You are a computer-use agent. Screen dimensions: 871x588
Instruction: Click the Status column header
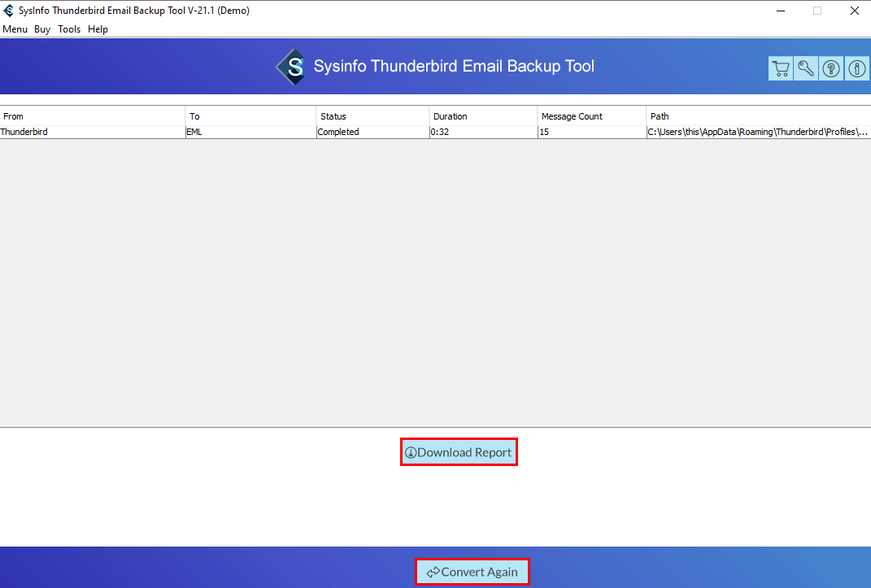coord(372,116)
